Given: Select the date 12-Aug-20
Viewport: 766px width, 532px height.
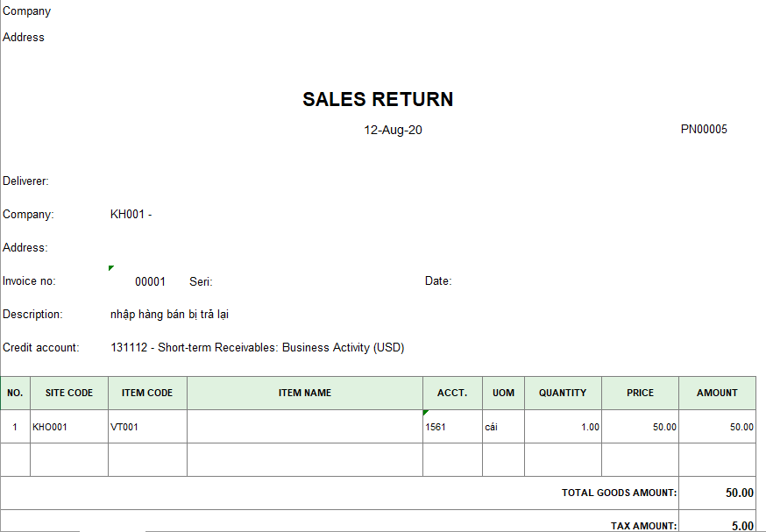Looking at the screenshot, I should click(393, 130).
